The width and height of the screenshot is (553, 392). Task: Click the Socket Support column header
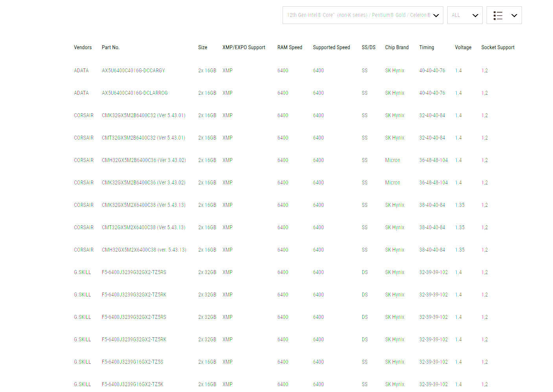498,48
